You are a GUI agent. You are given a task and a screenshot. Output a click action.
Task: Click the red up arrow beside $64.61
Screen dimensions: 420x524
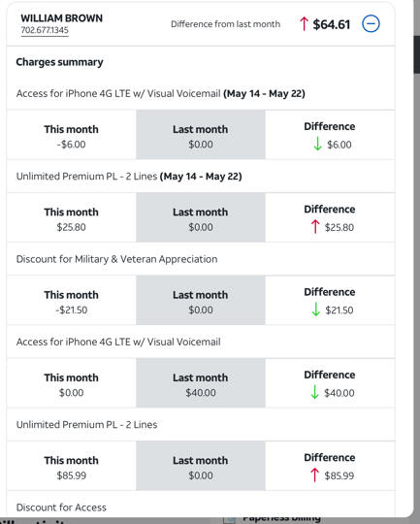point(304,24)
